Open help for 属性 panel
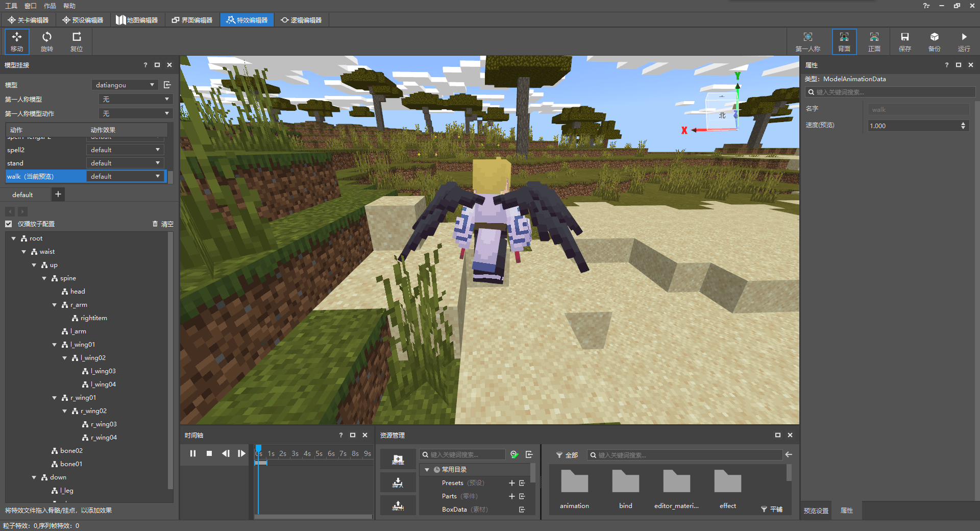Image resolution: width=980 pixels, height=531 pixels. pyautogui.click(x=947, y=65)
